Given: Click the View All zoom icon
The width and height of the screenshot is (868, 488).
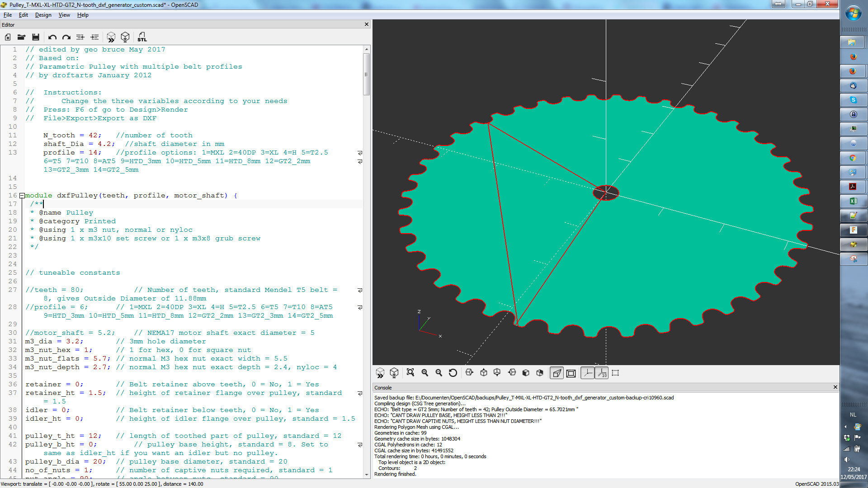Looking at the screenshot, I should tap(410, 373).
